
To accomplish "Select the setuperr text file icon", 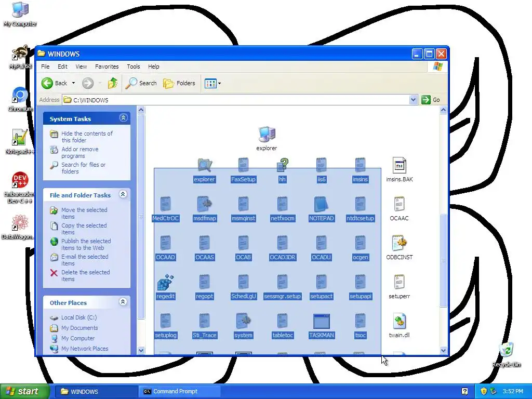I will click(x=400, y=282).
